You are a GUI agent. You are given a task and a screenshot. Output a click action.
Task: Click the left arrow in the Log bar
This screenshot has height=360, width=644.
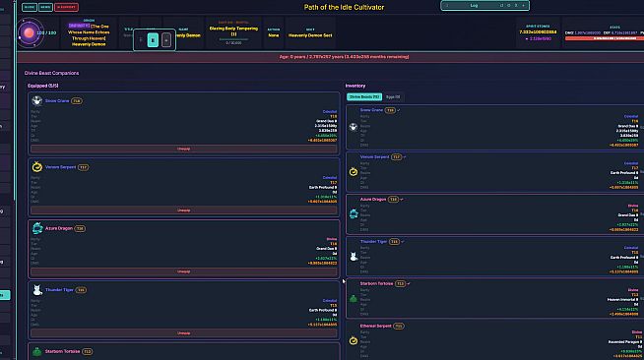click(x=447, y=5)
